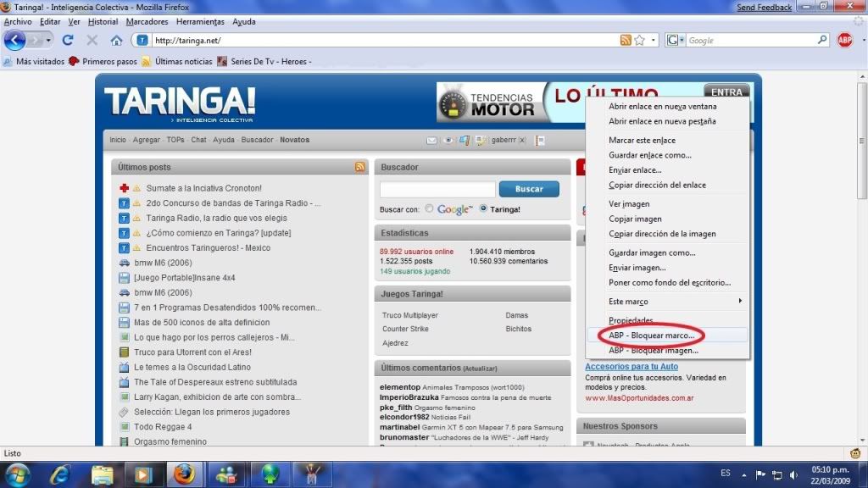The image size is (868, 488).
Task: Select Google search radio button
Action: 429,208
